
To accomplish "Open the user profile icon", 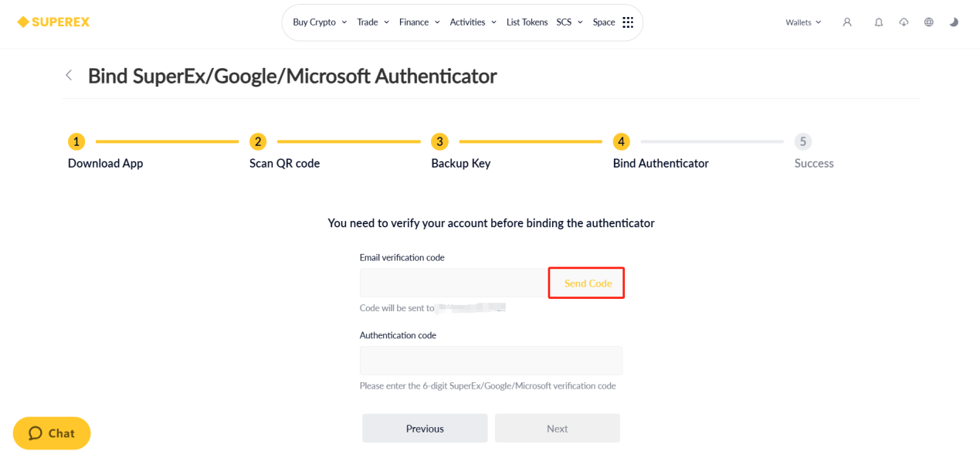I will [847, 22].
